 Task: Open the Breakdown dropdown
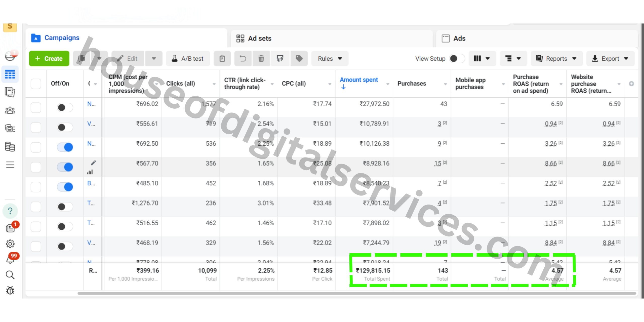[x=513, y=59]
